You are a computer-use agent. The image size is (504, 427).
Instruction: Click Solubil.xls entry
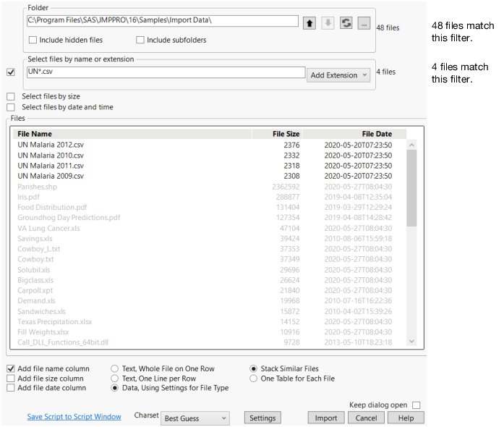34,270
